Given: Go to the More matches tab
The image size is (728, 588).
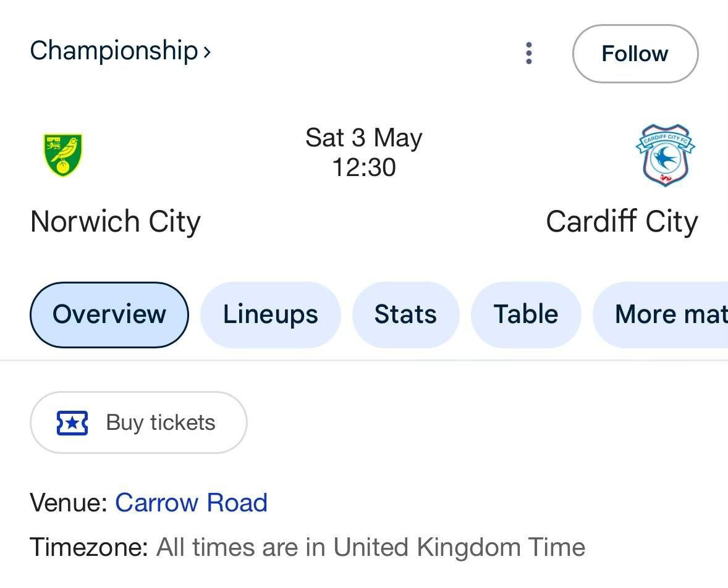Looking at the screenshot, I should [x=667, y=314].
